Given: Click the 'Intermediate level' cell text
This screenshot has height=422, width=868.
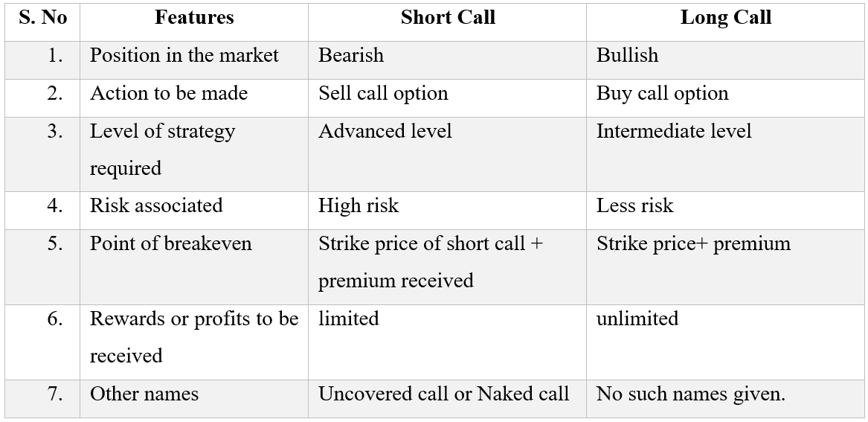Looking at the screenshot, I should [x=674, y=132].
